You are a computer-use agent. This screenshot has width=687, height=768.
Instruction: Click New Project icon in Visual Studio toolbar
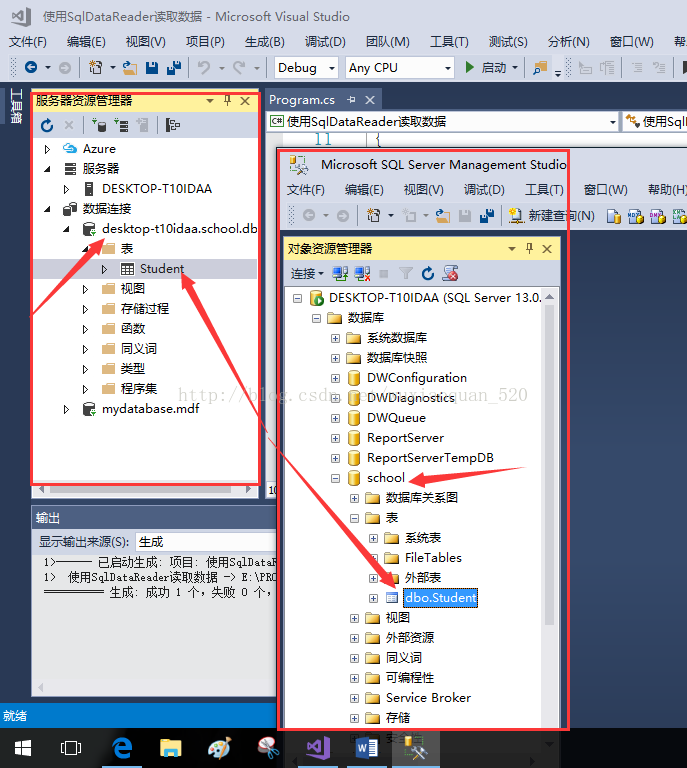click(95, 67)
